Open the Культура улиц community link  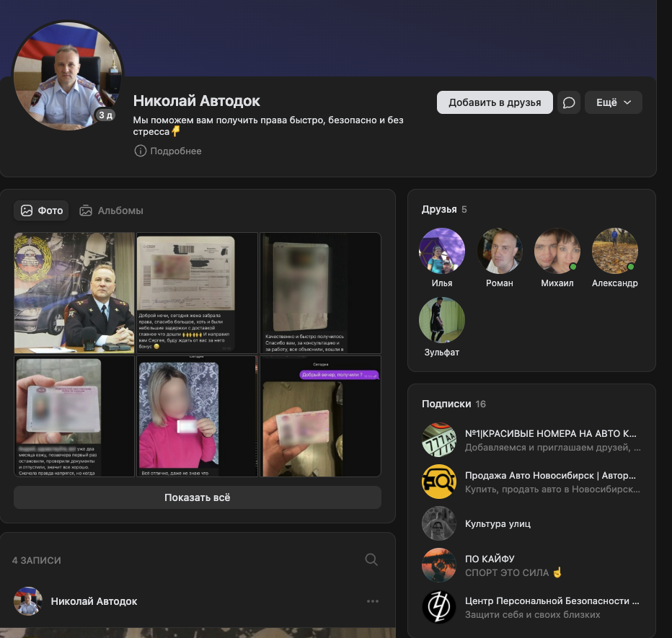(x=498, y=523)
